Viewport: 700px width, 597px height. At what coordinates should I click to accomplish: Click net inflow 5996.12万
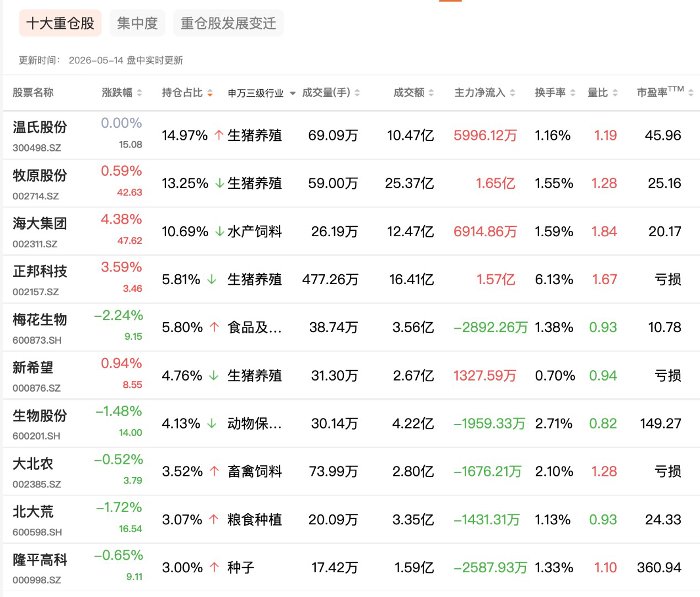click(x=485, y=135)
